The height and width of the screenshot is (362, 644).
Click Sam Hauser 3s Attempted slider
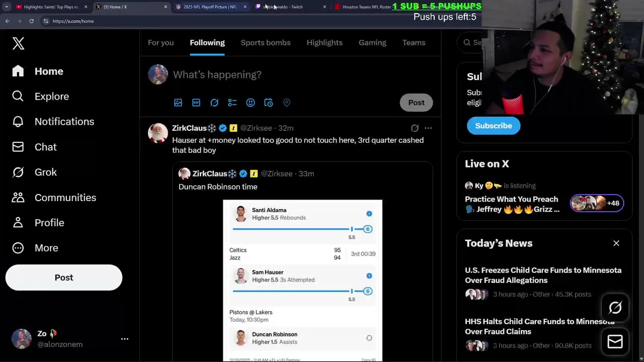[x=302, y=292]
